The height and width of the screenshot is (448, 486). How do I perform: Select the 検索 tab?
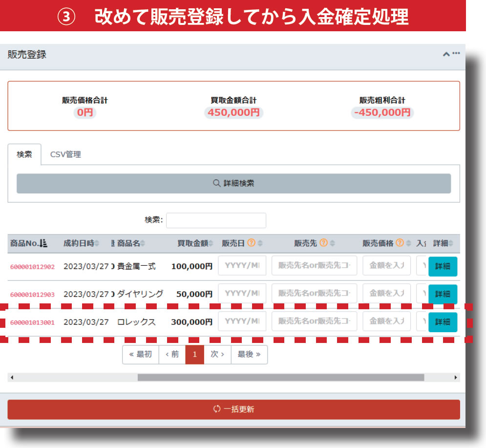point(24,154)
